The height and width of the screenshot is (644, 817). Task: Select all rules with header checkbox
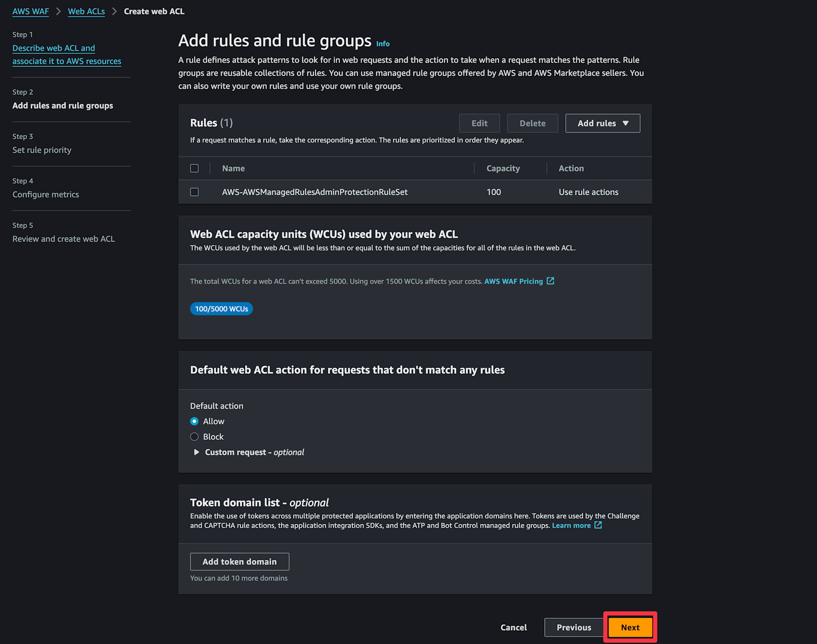click(x=194, y=168)
